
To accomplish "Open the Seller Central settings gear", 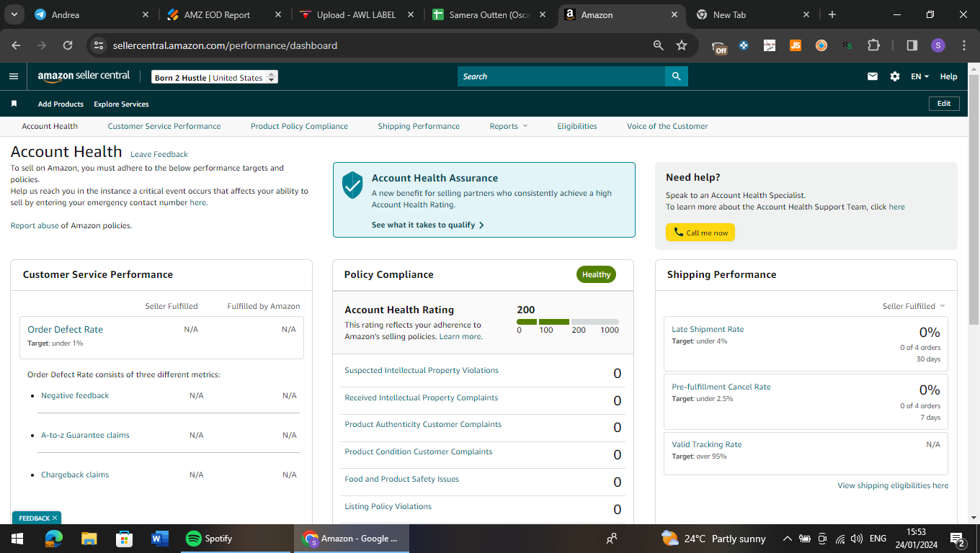I will pyautogui.click(x=895, y=76).
